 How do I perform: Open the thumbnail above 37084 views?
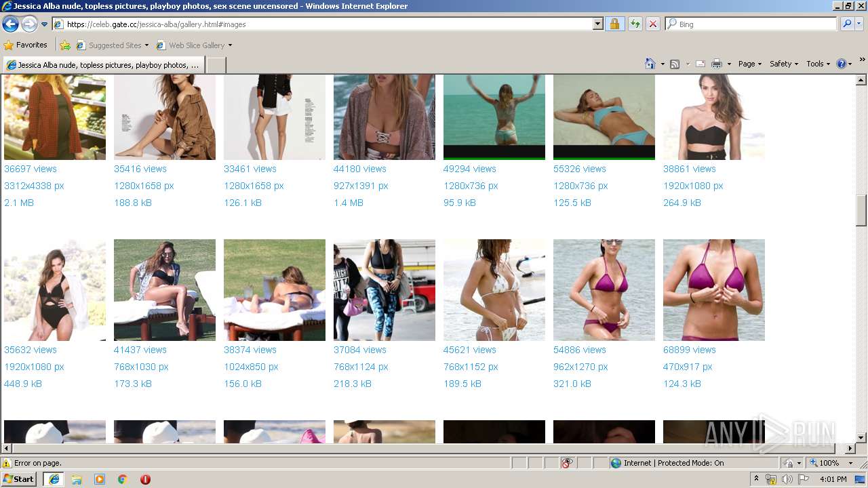click(384, 290)
